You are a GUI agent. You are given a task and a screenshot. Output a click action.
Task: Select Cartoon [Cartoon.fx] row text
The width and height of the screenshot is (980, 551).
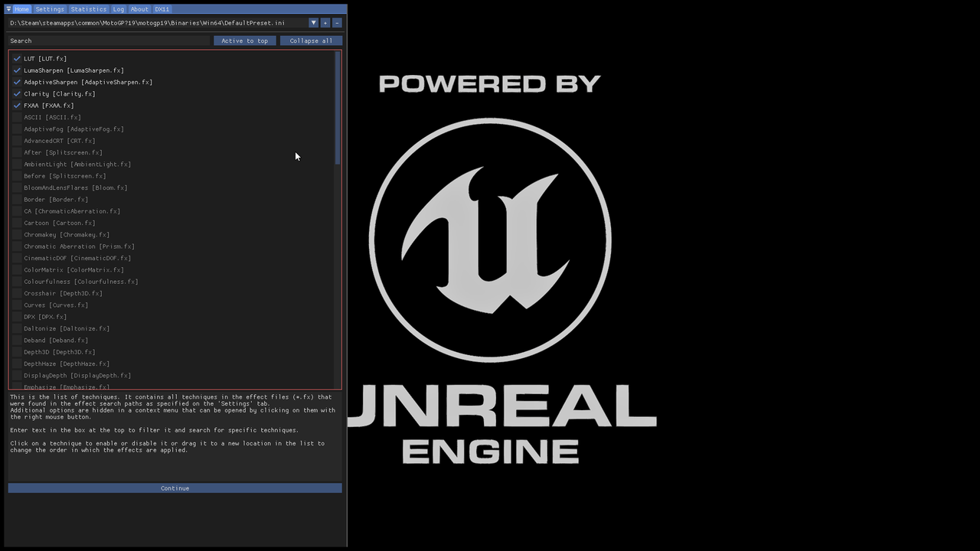click(60, 223)
